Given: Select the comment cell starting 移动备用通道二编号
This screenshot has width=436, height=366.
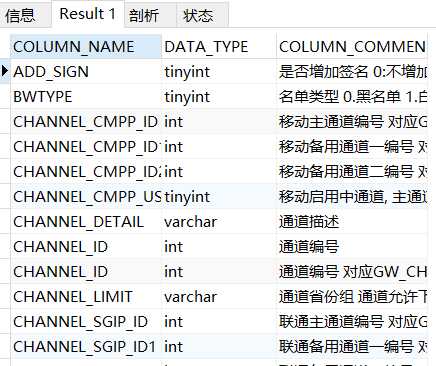Looking at the screenshot, I should tap(352, 172).
